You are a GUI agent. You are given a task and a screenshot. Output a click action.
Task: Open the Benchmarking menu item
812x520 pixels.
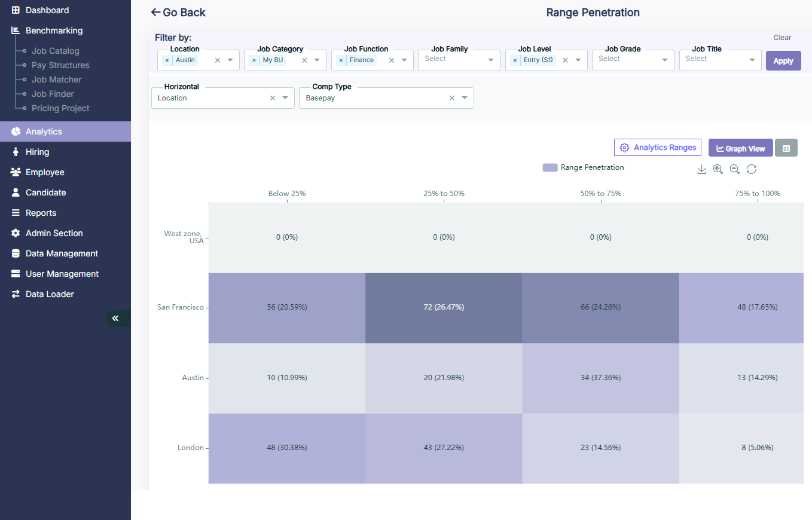click(x=55, y=30)
